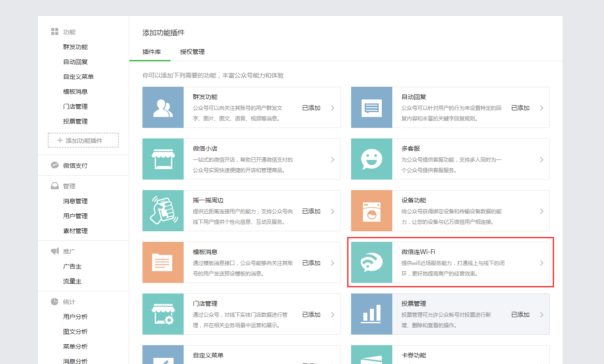Open 摇一摇周边 card via its right chevron
This screenshot has width=604, height=364.
tap(333, 211)
